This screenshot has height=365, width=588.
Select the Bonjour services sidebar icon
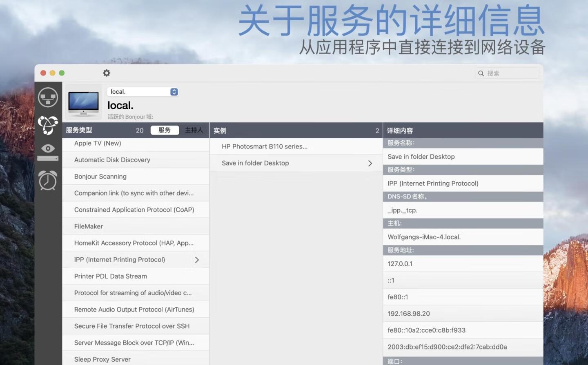(48, 125)
